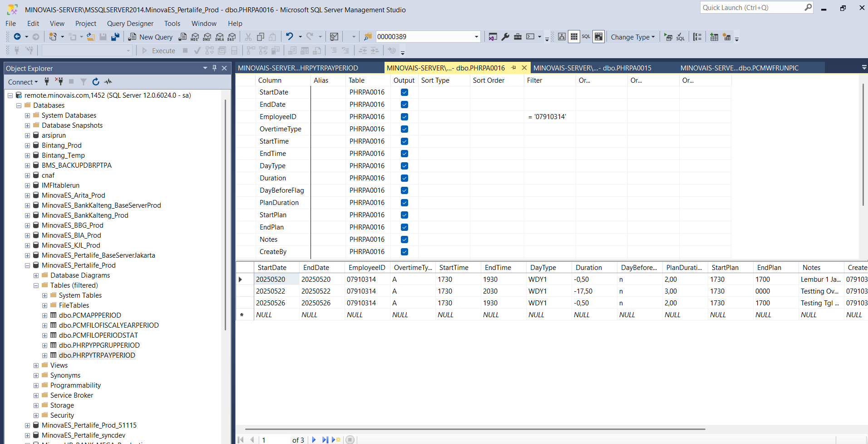Open the Properties wrench icon
Screen dimensions: 868x444
(505, 37)
